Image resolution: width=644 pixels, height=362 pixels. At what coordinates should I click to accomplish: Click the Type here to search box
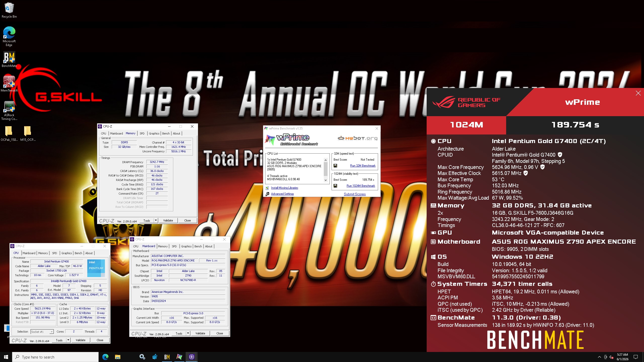(x=55, y=357)
